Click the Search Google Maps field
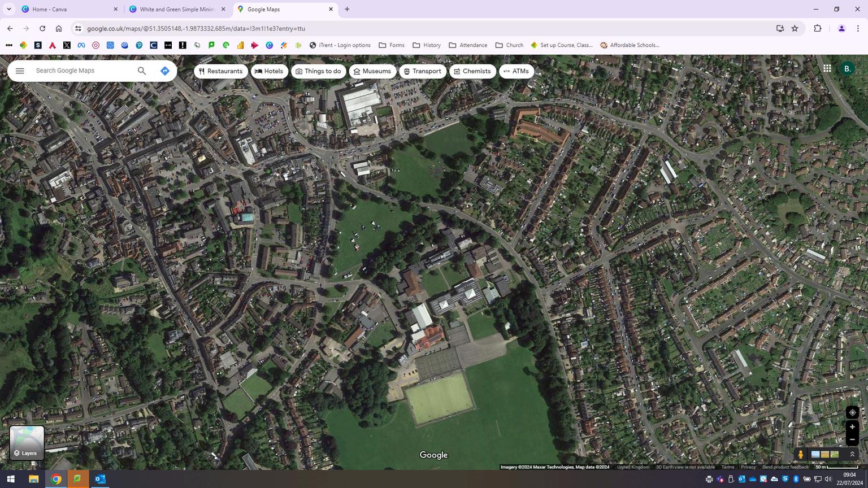This screenshot has width=868, height=488. tap(82, 71)
